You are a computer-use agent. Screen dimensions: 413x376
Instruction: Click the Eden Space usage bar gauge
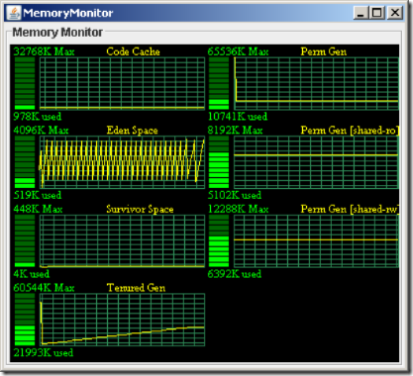25,162
